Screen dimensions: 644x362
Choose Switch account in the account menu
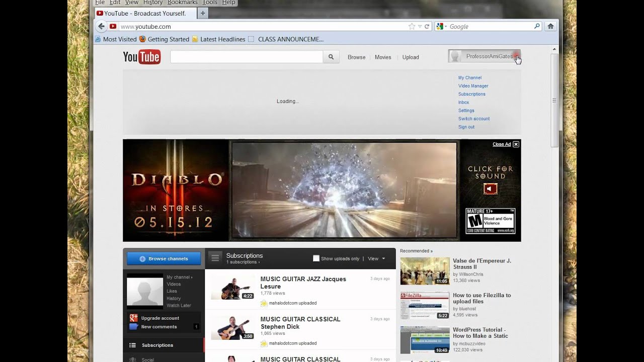coord(474,119)
